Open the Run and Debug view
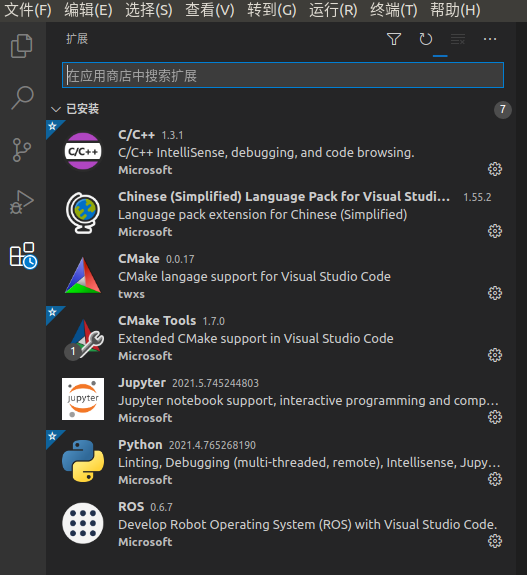This screenshot has height=575, width=527. pos(22,202)
